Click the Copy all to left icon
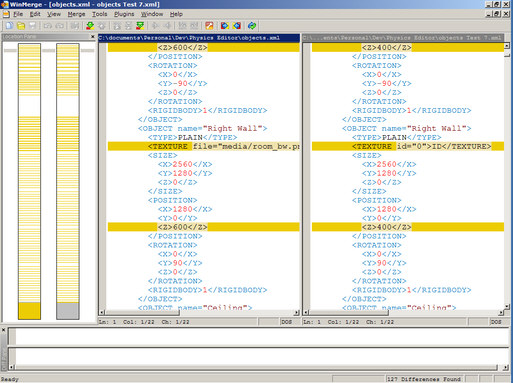Image resolution: width=513 pixels, height=383 pixels. (x=237, y=26)
